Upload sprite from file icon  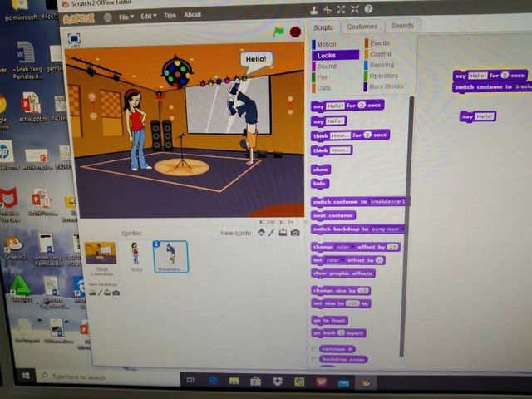283,233
